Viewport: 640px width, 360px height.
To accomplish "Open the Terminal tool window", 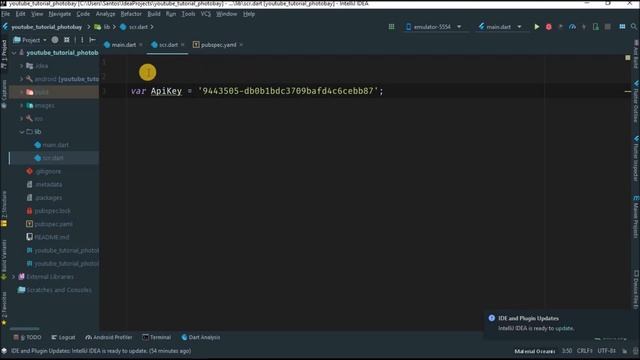I will (x=157, y=337).
